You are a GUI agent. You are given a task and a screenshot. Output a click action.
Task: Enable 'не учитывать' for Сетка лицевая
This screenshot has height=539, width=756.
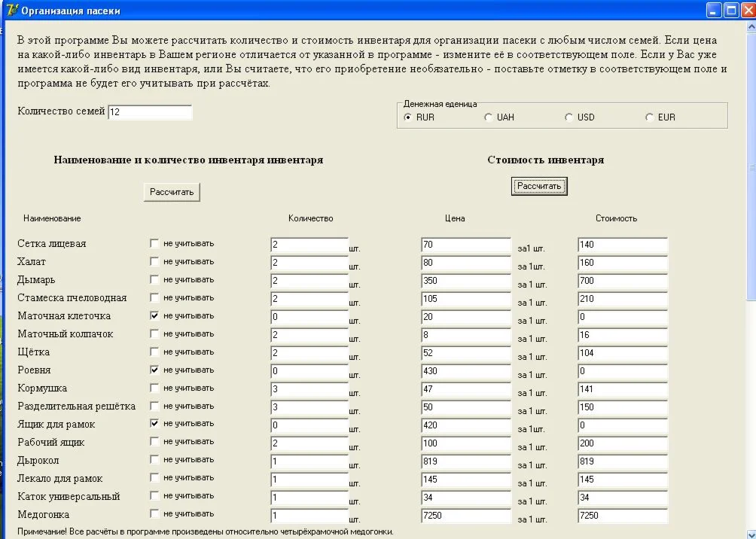[154, 243]
